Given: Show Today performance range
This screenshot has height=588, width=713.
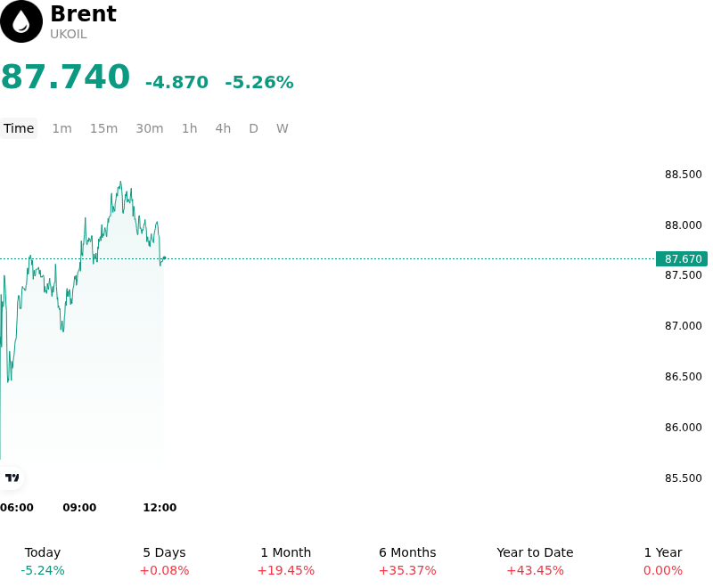Looking at the screenshot, I should 43,561.
